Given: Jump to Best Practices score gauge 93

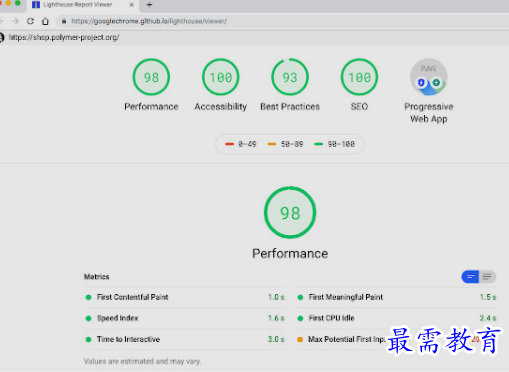Looking at the screenshot, I should [x=290, y=77].
